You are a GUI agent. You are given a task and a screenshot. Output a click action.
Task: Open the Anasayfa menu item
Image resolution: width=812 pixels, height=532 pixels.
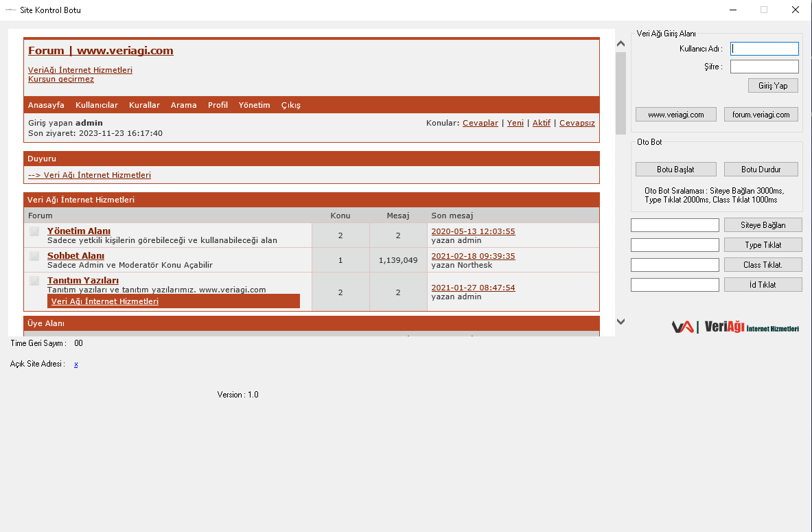click(x=46, y=105)
